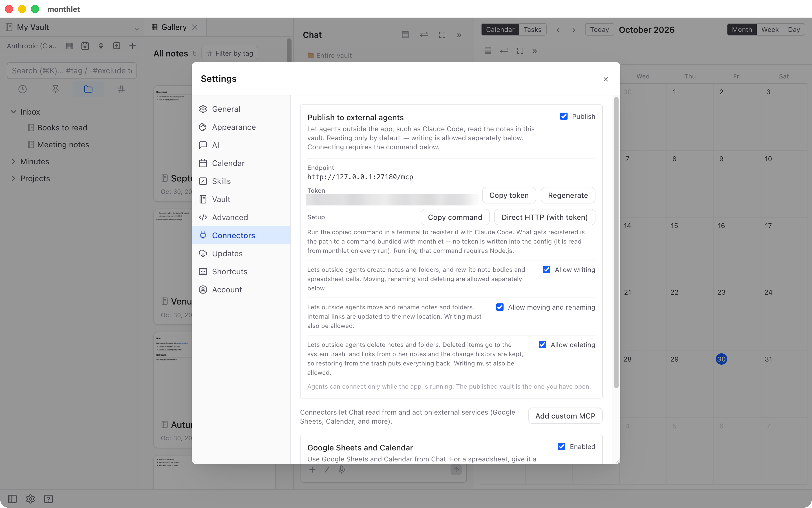
Task: Collapse the Inbox folder
Action: coord(14,111)
